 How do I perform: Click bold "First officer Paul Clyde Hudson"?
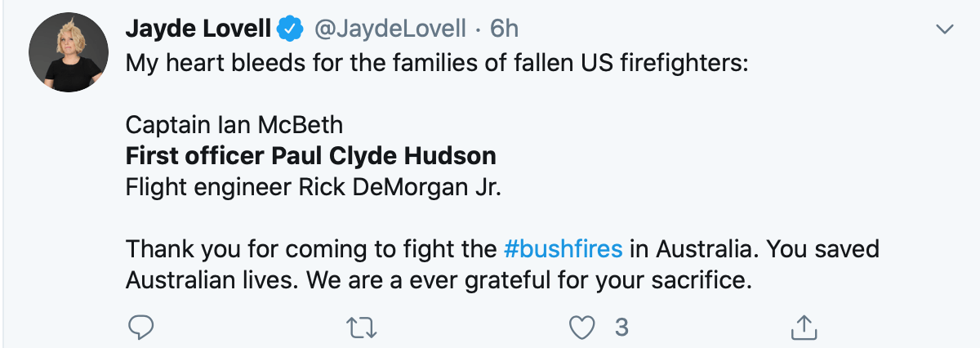[x=310, y=156]
